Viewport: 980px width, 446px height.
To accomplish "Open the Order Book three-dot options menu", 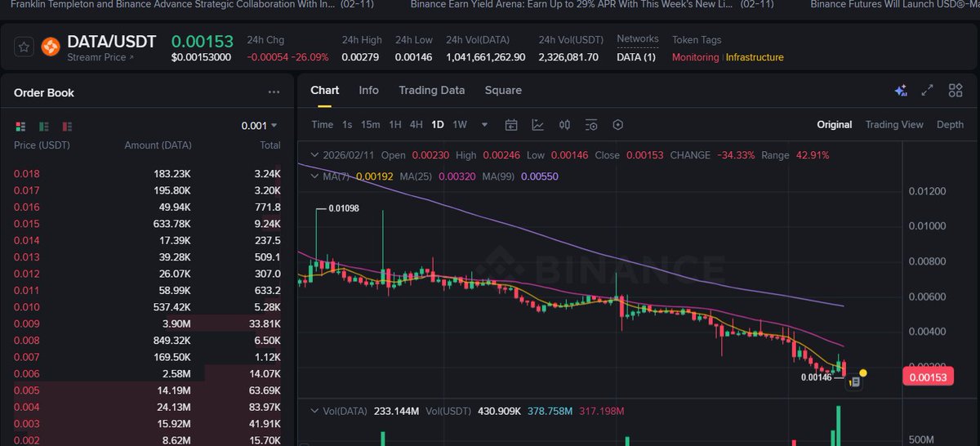I will [274, 93].
